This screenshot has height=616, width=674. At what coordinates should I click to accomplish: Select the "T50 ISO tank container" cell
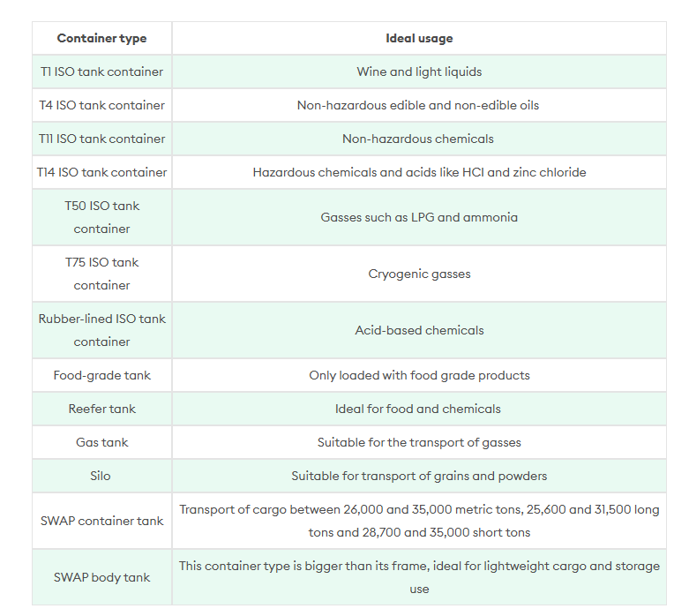point(101,217)
